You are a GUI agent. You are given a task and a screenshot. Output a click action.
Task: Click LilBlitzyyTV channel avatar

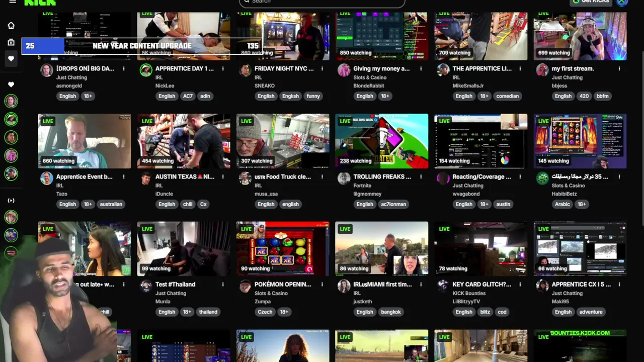pyautogui.click(x=443, y=286)
